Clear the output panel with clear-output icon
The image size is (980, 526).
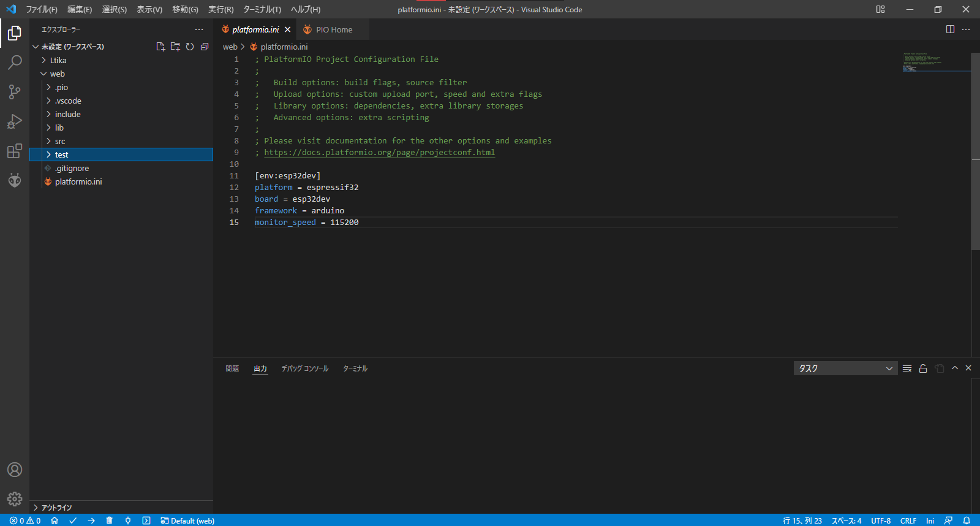pyautogui.click(x=907, y=368)
